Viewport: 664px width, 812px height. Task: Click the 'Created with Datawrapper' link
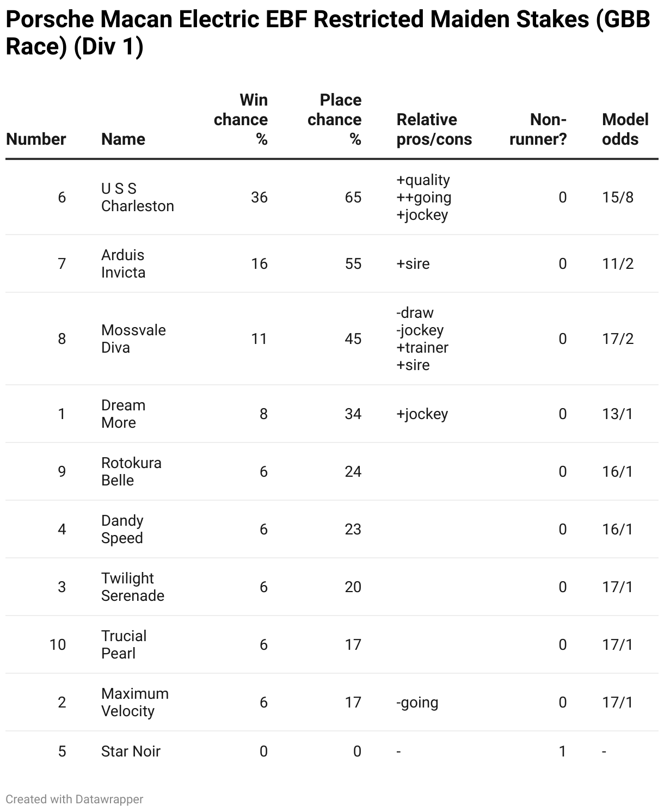75,799
